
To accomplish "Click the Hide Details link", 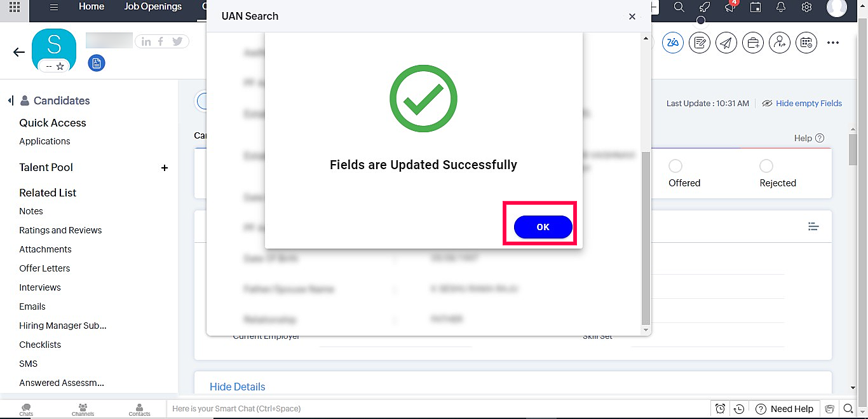I will [238, 387].
